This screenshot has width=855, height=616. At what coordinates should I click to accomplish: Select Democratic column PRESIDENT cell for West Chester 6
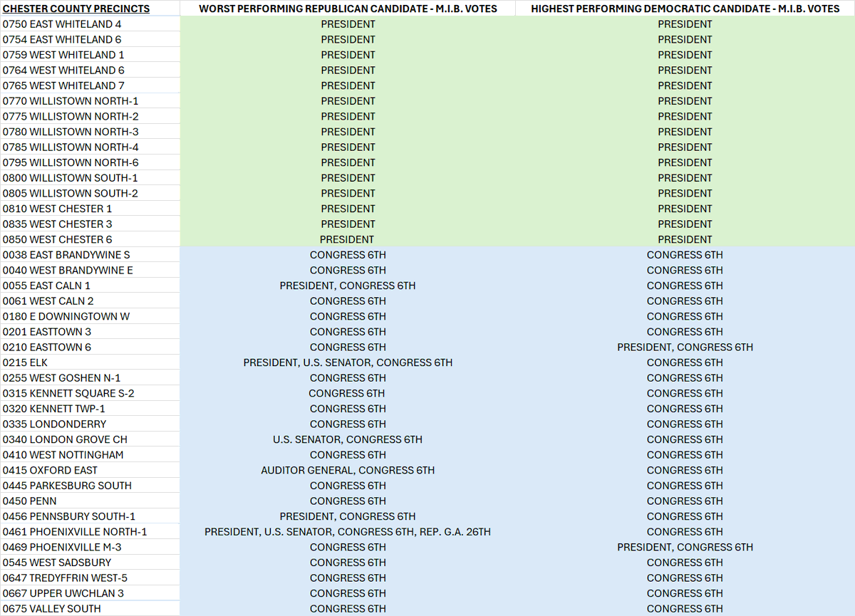(685, 239)
